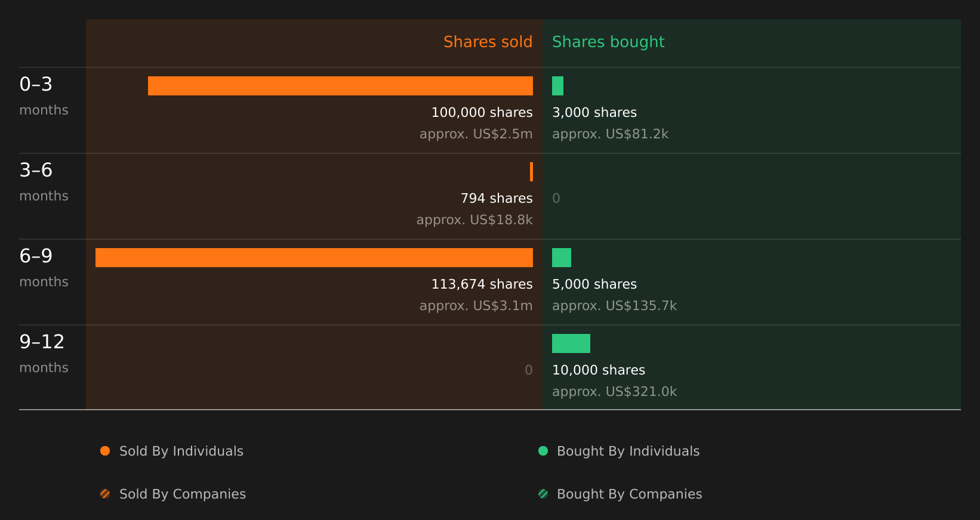Click the green 6–9 months bought bar

pyautogui.click(x=562, y=258)
